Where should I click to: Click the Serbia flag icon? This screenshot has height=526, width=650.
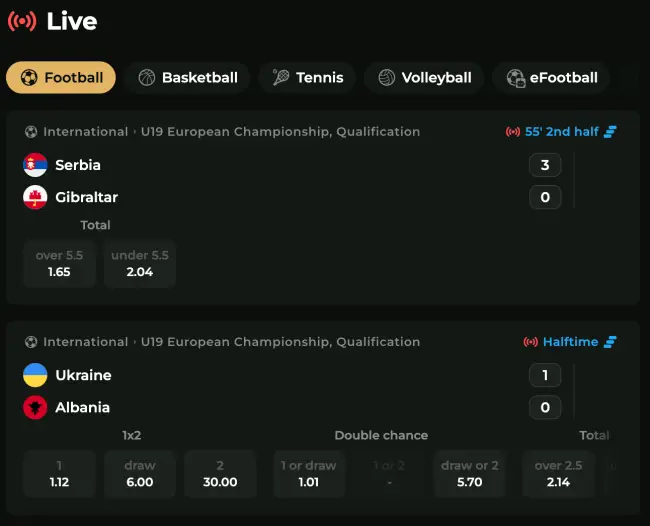pos(35,165)
